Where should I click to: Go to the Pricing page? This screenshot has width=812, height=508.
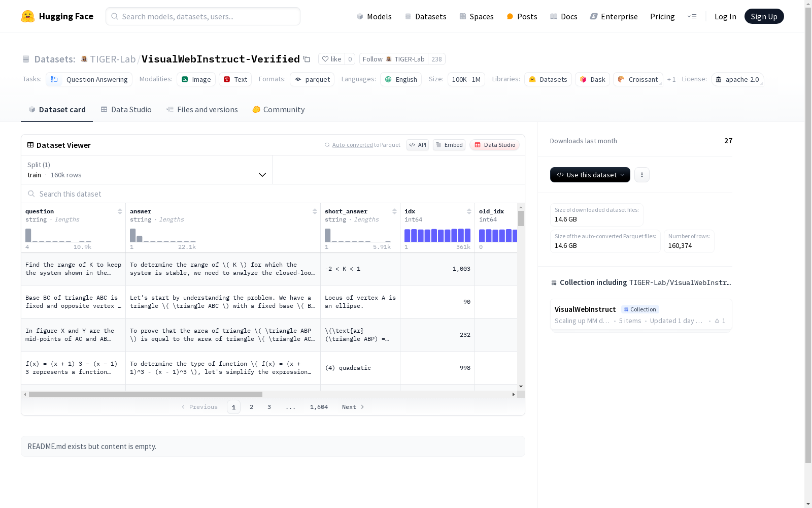[662, 16]
